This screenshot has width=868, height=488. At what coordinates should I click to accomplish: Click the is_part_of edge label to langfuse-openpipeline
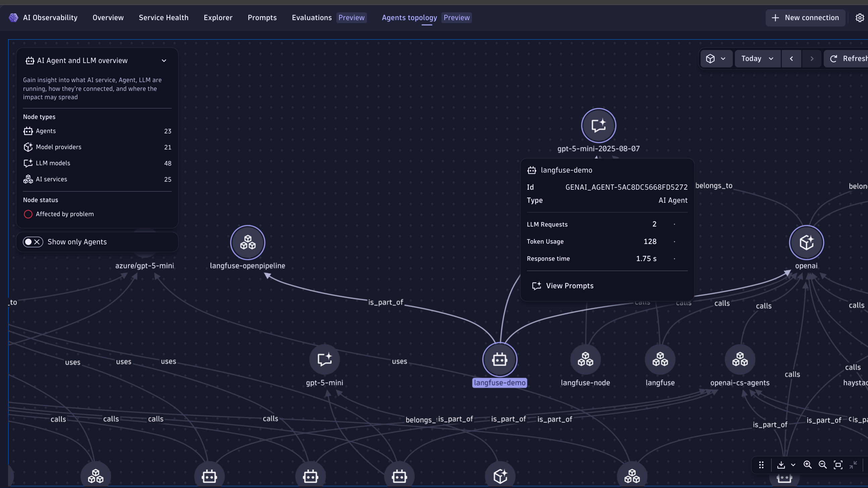385,302
